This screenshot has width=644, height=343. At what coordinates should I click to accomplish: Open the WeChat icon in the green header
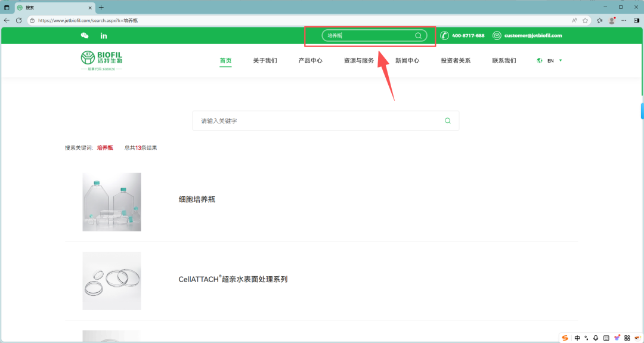[85, 36]
